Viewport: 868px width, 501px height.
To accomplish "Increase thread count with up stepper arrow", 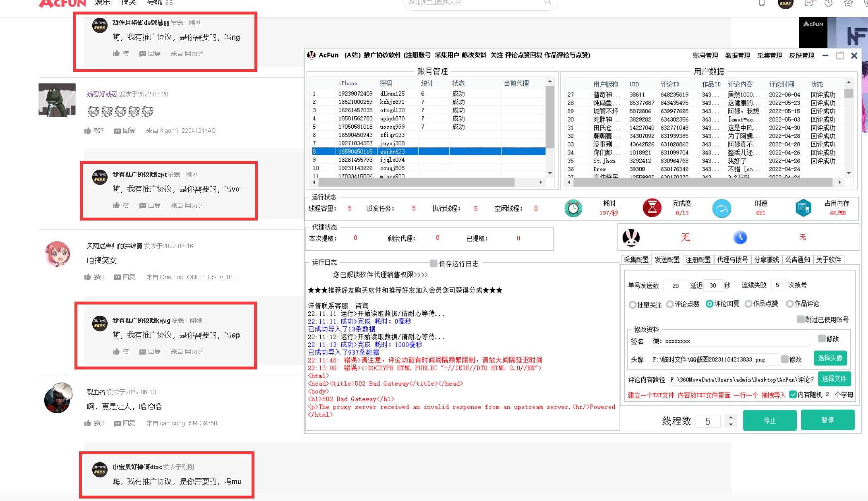I will point(731,417).
